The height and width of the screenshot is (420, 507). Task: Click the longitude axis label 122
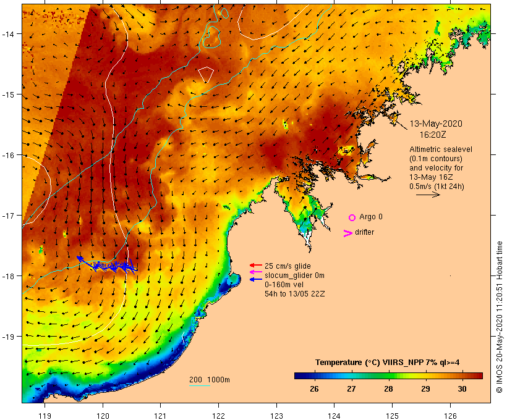(x=219, y=416)
